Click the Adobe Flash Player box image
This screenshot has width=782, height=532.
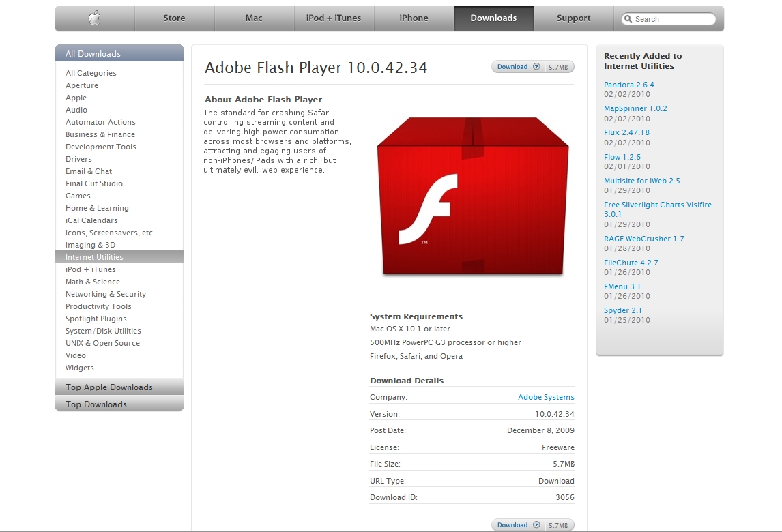point(473,196)
